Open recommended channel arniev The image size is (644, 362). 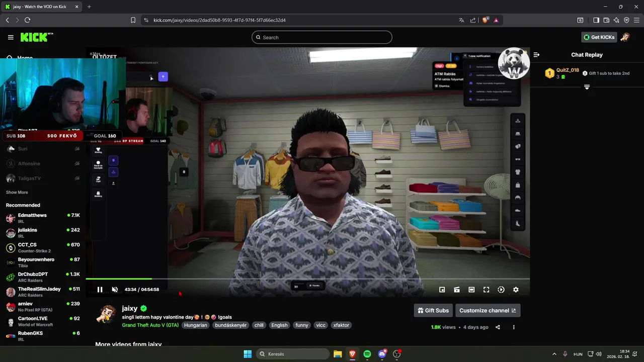[43, 307]
